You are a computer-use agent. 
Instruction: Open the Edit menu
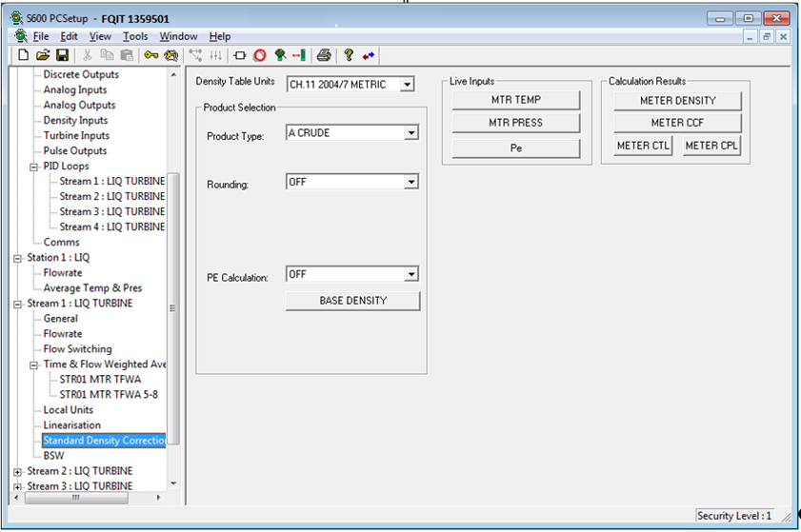(69, 36)
